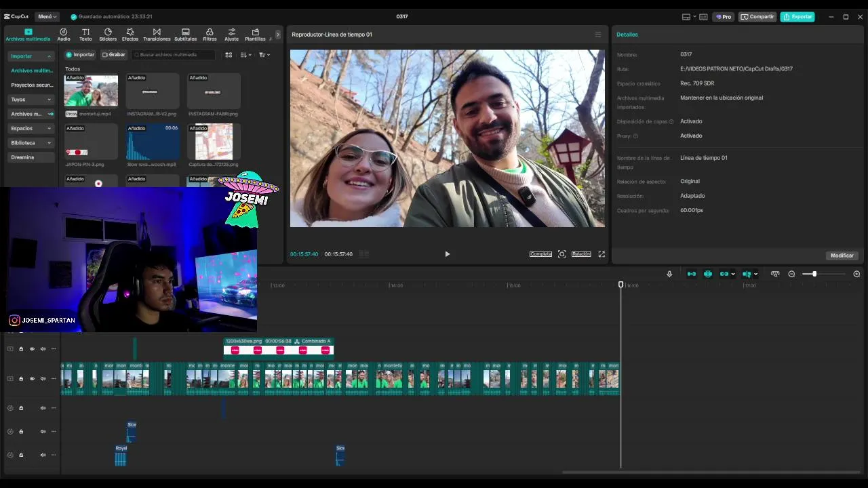The height and width of the screenshot is (488, 868).
Task: Select the montefuji.mp4 thumbnail
Action: coord(91,91)
